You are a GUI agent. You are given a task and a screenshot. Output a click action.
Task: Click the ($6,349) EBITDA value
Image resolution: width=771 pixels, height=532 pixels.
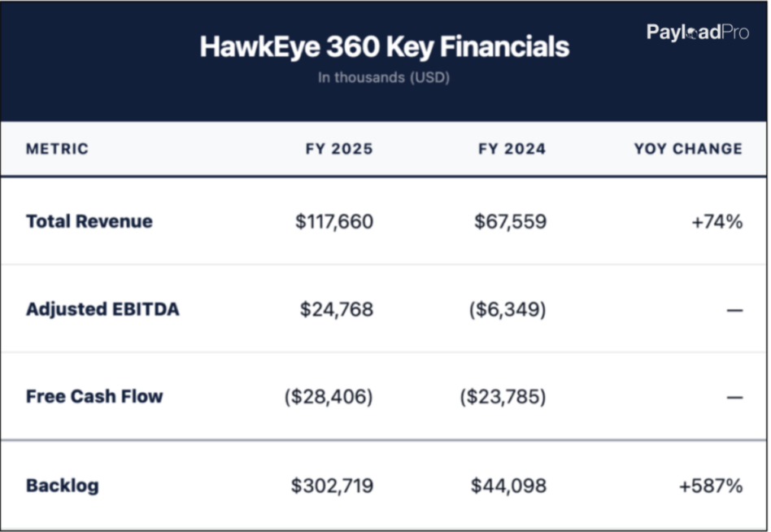(x=507, y=309)
